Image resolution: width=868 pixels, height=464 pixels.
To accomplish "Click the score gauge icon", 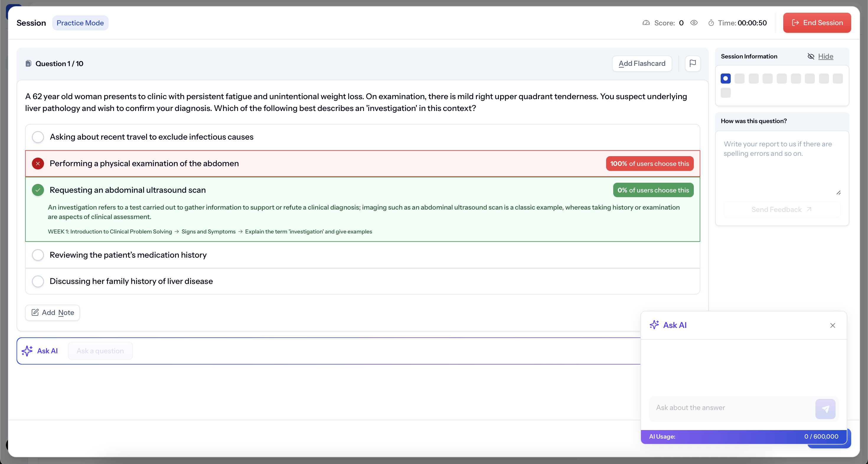I will 646,23.
